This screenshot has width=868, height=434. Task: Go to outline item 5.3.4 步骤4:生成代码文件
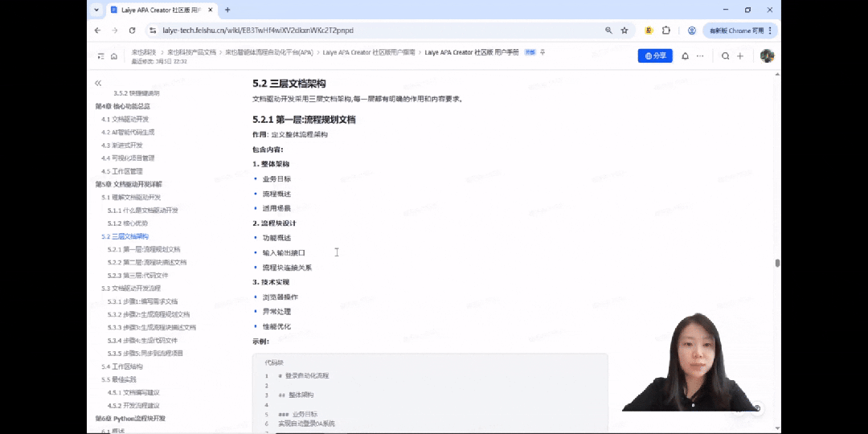142,340
